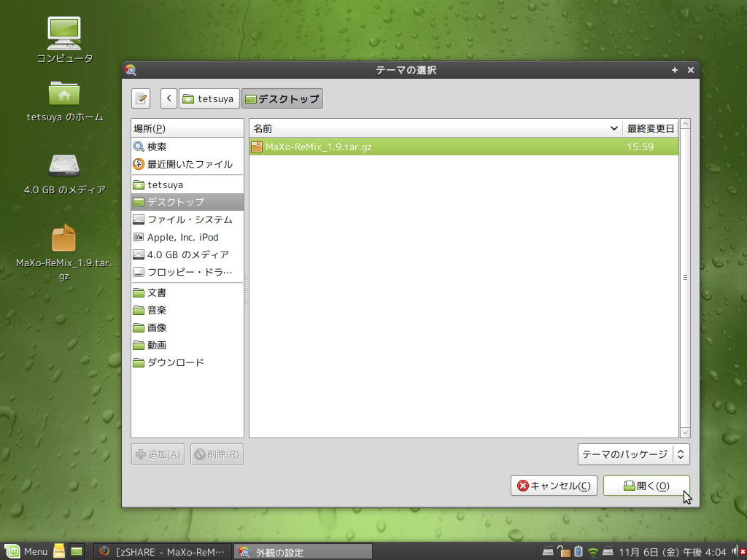Select コンピュータ desktop icon

[x=65, y=40]
